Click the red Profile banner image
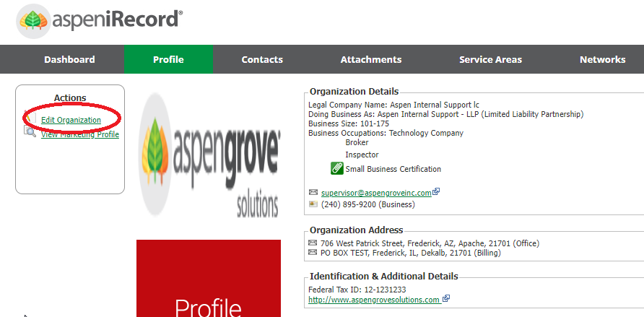 point(209,279)
